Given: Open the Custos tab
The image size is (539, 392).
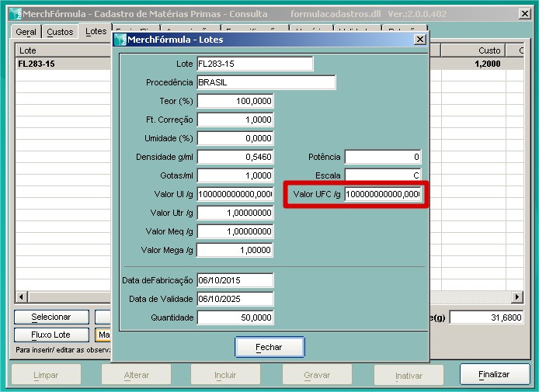Looking at the screenshot, I should (60, 32).
